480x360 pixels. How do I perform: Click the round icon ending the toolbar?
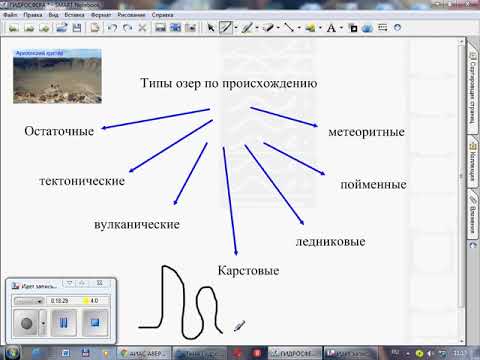[x=397, y=28]
